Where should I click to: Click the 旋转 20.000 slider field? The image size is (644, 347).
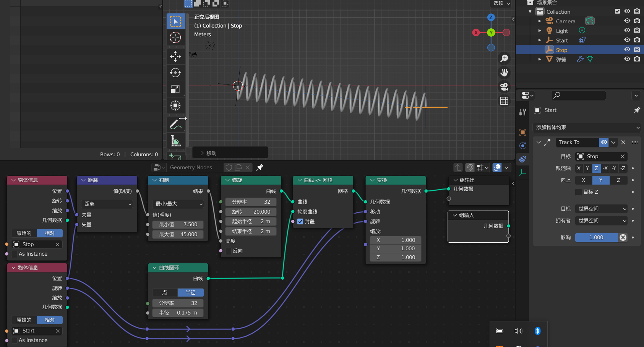(251, 211)
